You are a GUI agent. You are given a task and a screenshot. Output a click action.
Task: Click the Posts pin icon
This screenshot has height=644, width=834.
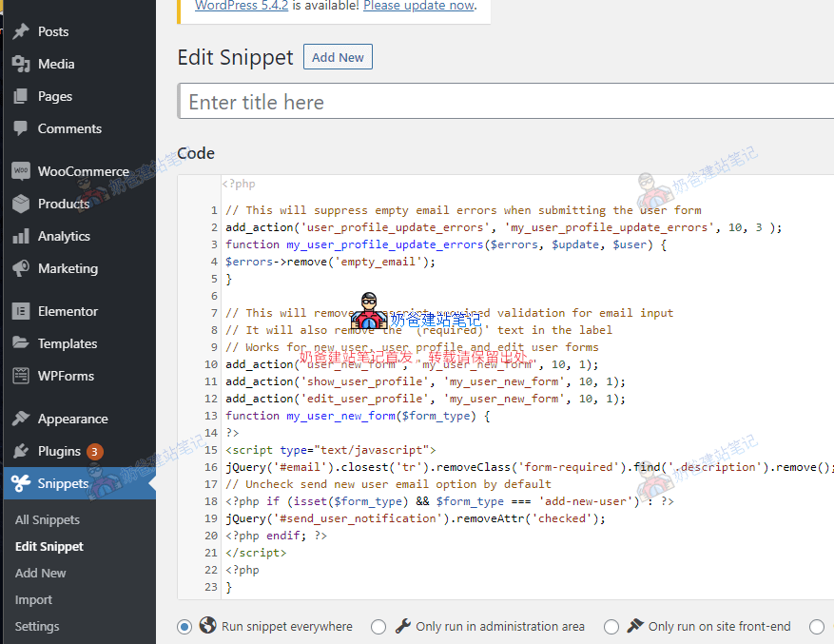(21, 31)
